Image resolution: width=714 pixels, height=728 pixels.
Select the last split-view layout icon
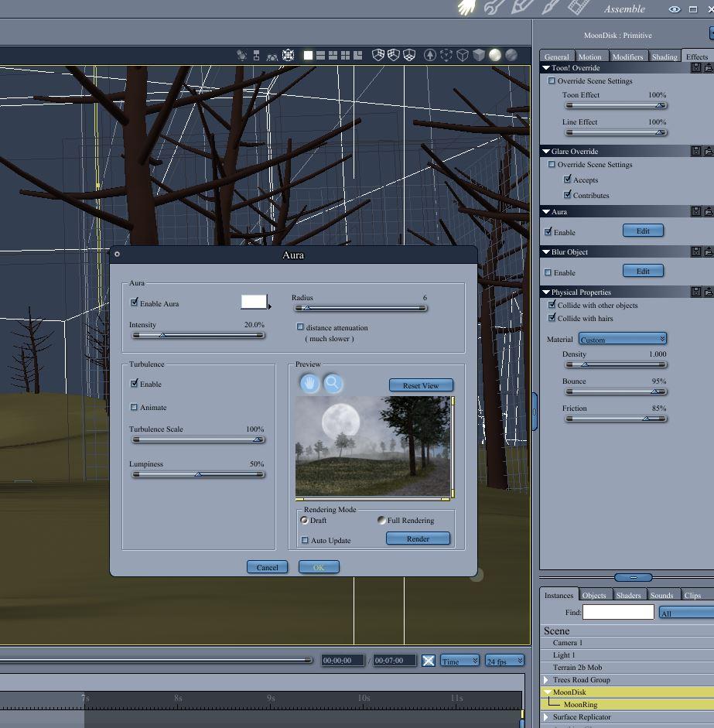(357, 55)
